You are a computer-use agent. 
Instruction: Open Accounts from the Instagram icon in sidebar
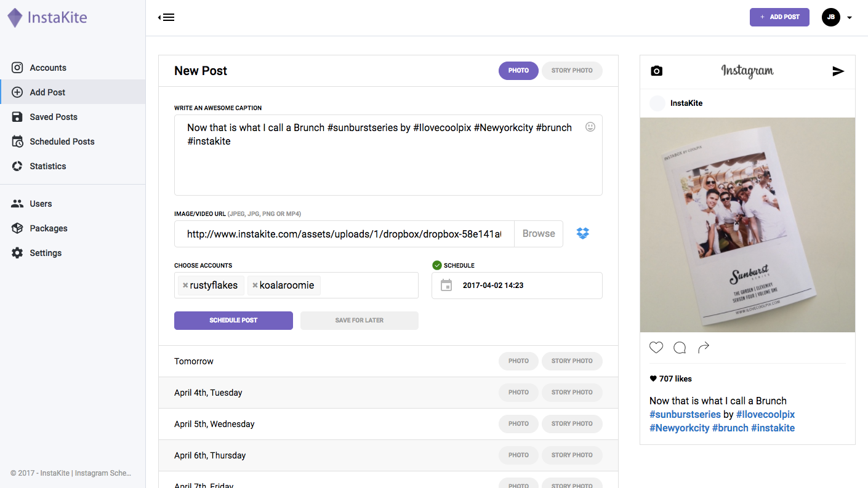click(18, 68)
